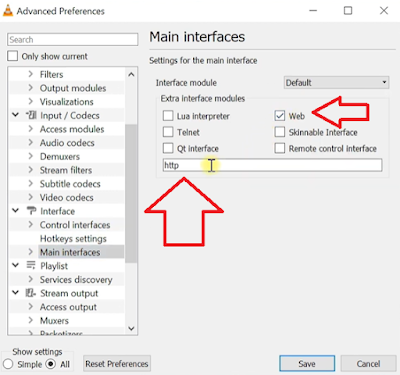Select Demuxers in the tree

60,156
